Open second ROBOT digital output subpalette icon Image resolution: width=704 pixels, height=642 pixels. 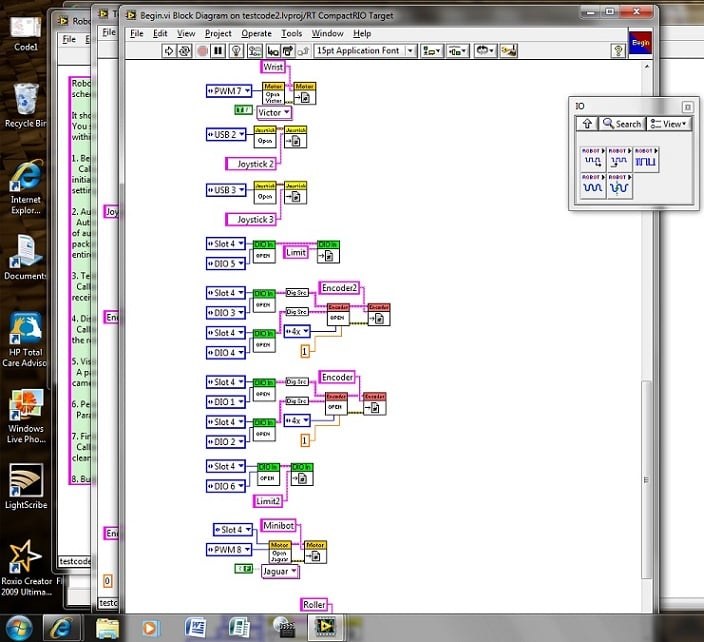tap(619, 159)
